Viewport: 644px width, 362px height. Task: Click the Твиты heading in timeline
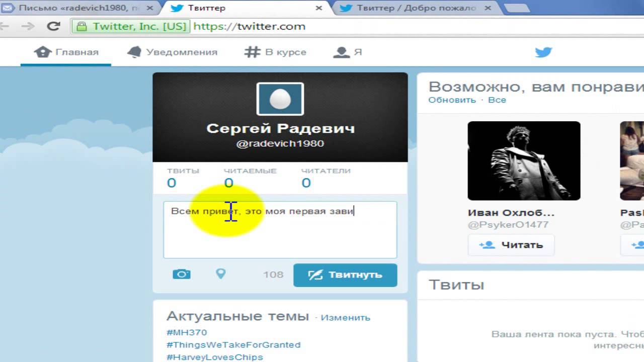[x=456, y=285]
